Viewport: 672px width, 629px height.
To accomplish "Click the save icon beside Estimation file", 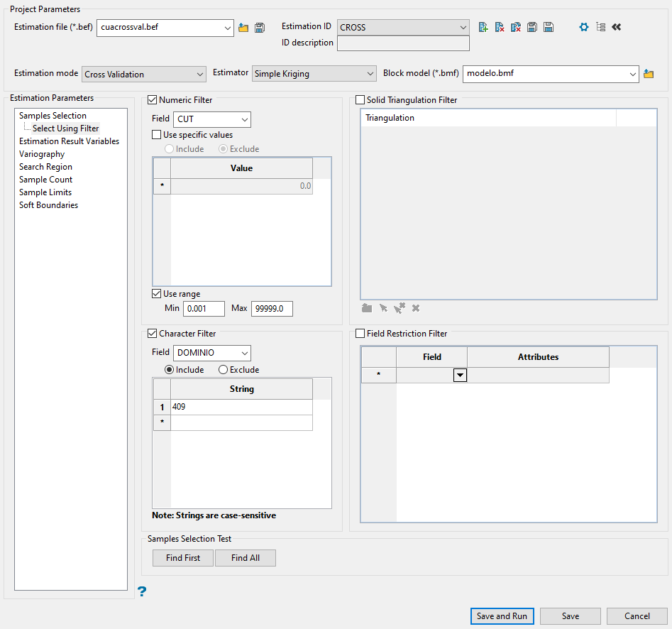I will click(x=260, y=28).
